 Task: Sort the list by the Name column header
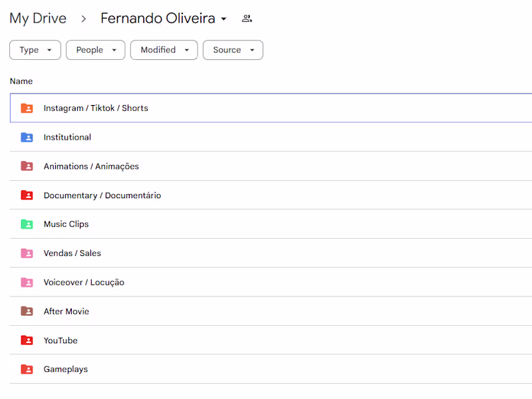click(x=21, y=81)
